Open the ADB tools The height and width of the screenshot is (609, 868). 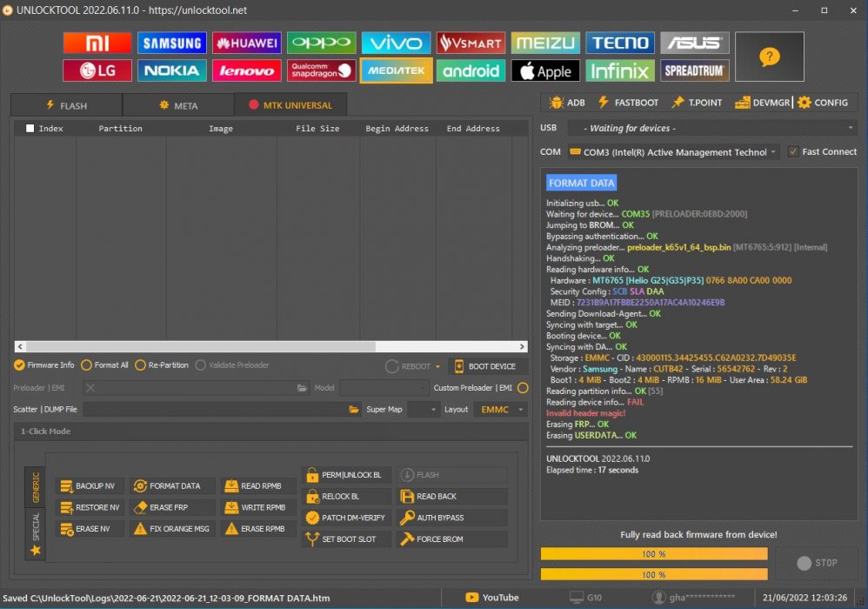pyautogui.click(x=567, y=103)
